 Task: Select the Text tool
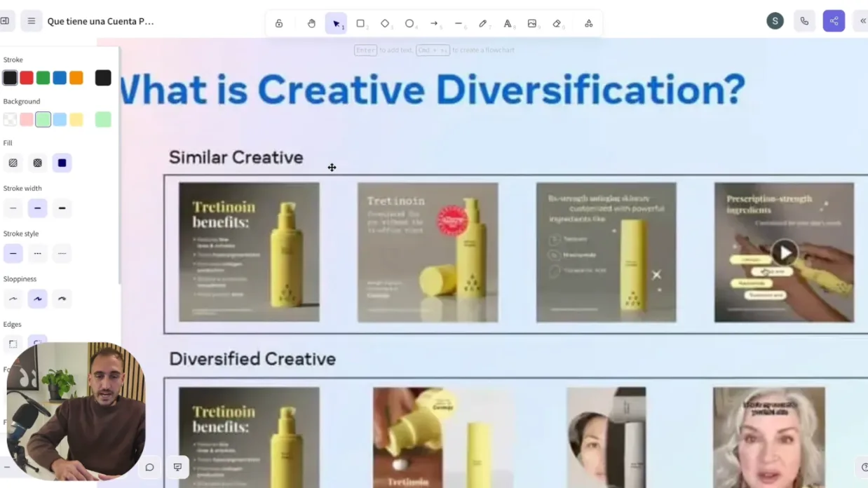click(x=508, y=23)
